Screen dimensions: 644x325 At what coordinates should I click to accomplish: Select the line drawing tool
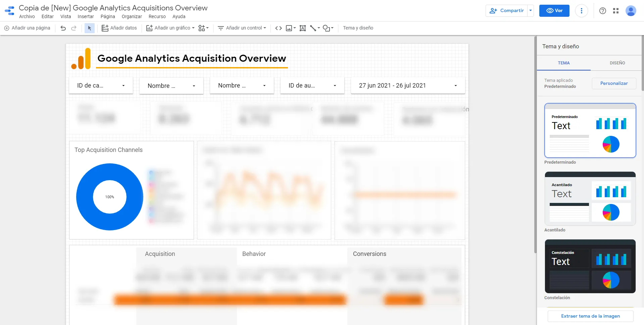click(x=315, y=28)
